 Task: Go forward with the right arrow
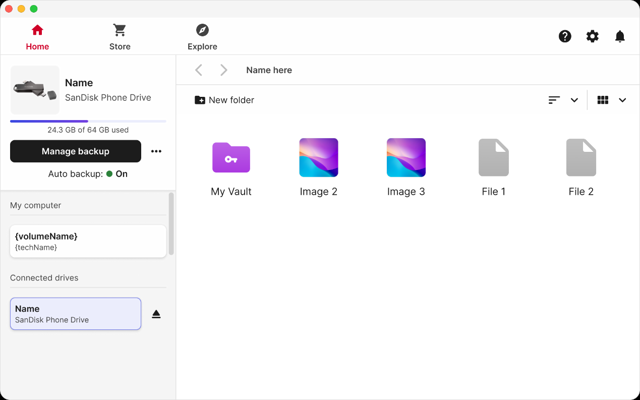[223, 70]
